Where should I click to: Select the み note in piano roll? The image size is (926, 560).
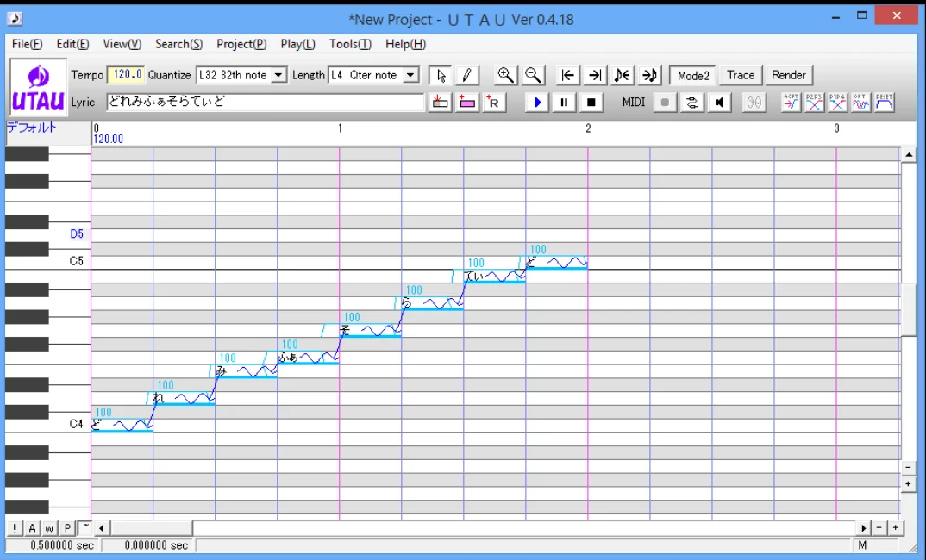pos(246,371)
